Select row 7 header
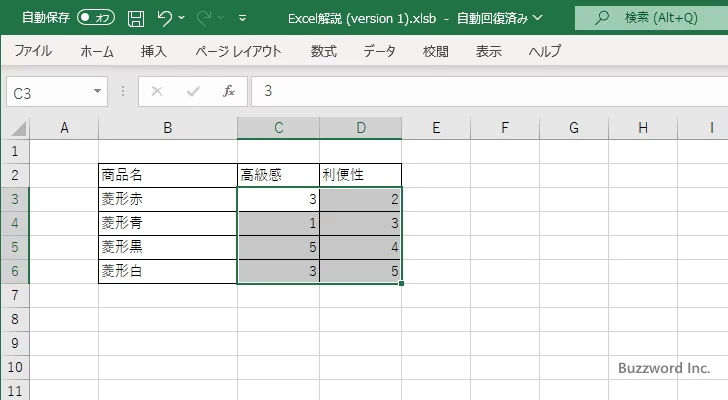The width and height of the screenshot is (728, 400). 15,295
